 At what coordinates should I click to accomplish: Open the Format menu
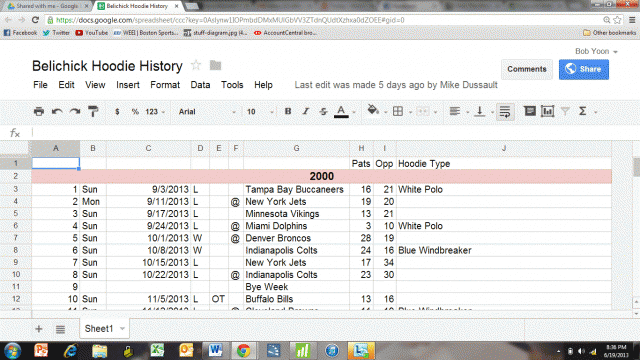click(x=165, y=85)
